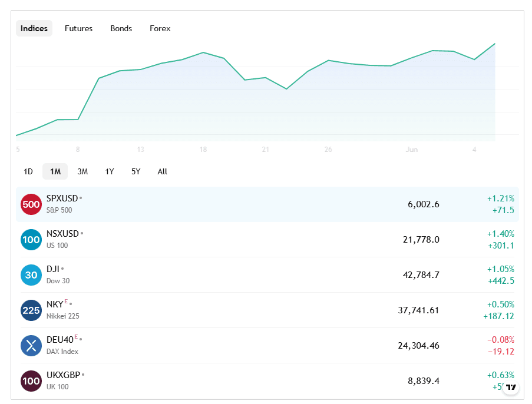Select the 3M time range
The image size is (532, 404).
pyautogui.click(x=82, y=171)
